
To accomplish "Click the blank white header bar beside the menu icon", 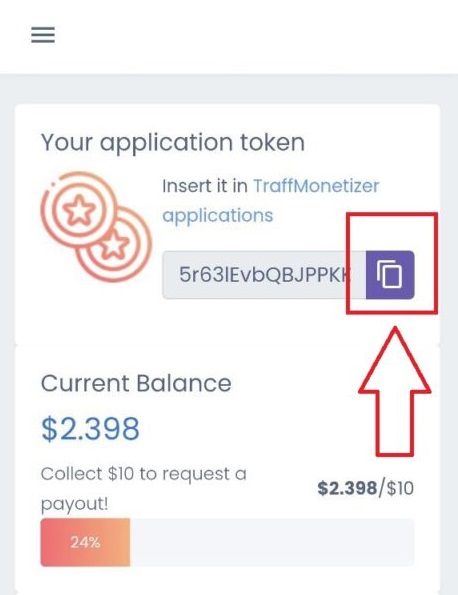I will click(258, 35).
